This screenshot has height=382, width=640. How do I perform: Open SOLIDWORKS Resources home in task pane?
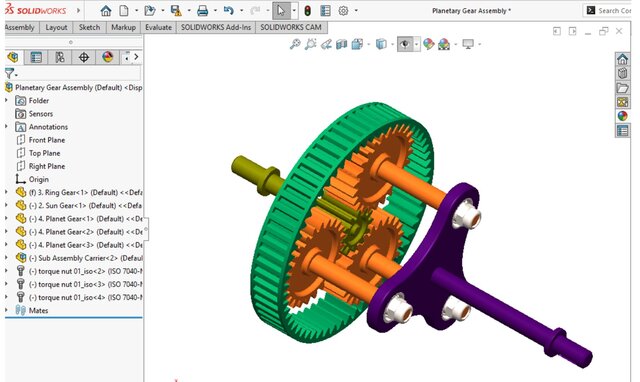point(622,59)
